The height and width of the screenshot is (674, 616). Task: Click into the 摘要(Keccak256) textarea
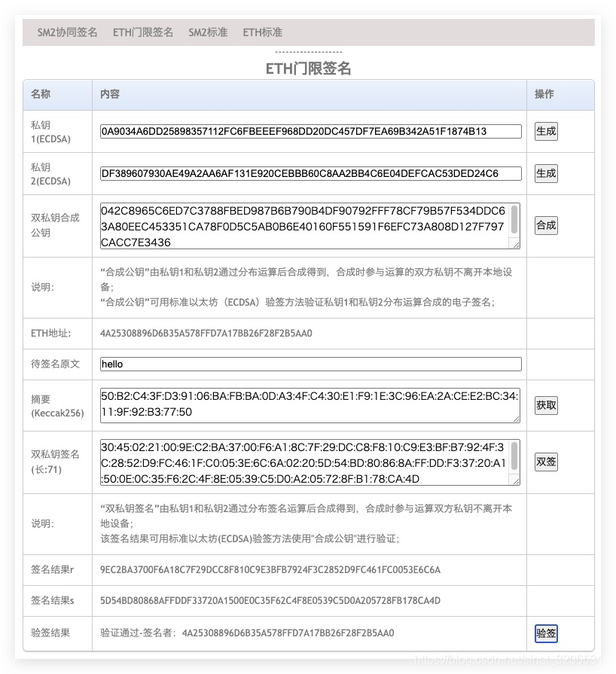[310, 405]
